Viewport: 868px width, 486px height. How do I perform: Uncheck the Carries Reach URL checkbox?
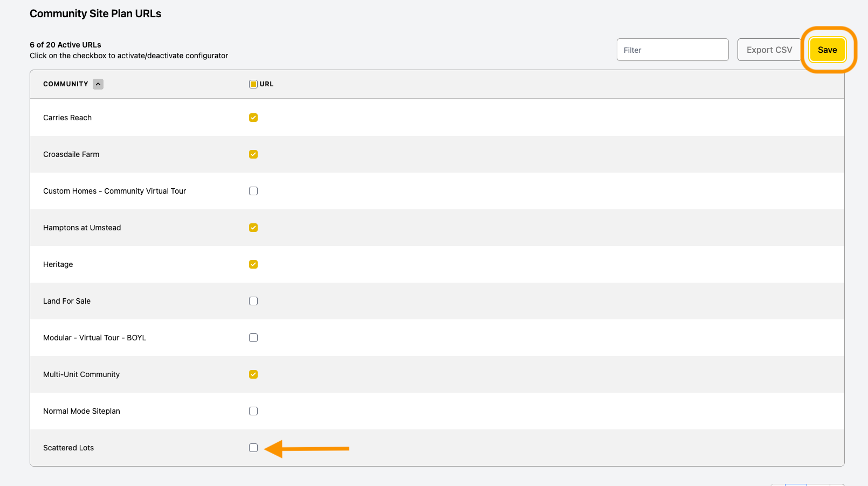click(253, 118)
